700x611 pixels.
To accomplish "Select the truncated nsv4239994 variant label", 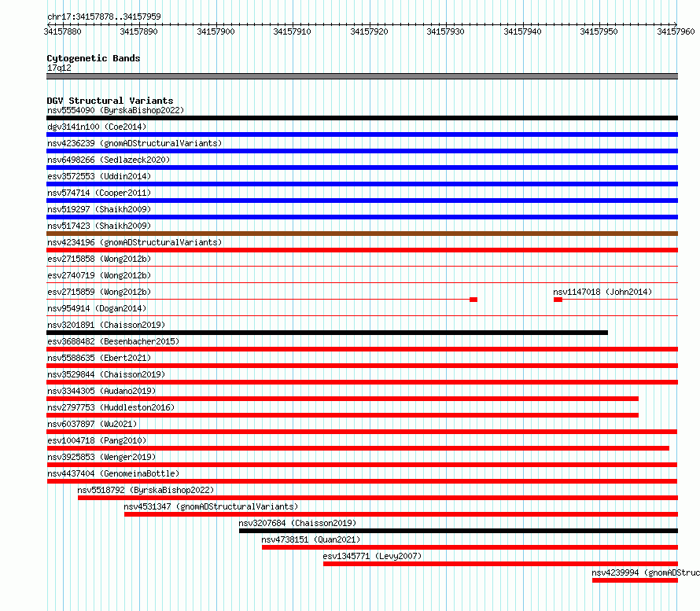I will point(646,572).
